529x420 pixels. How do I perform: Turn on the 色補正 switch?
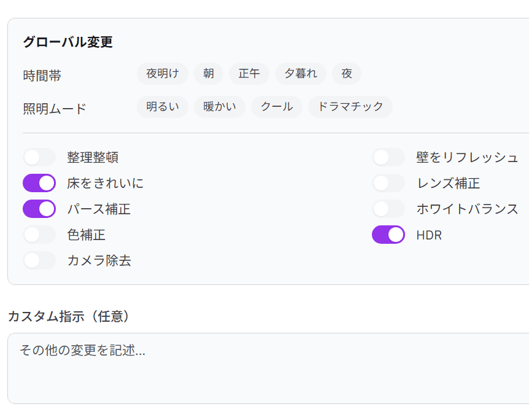point(39,235)
